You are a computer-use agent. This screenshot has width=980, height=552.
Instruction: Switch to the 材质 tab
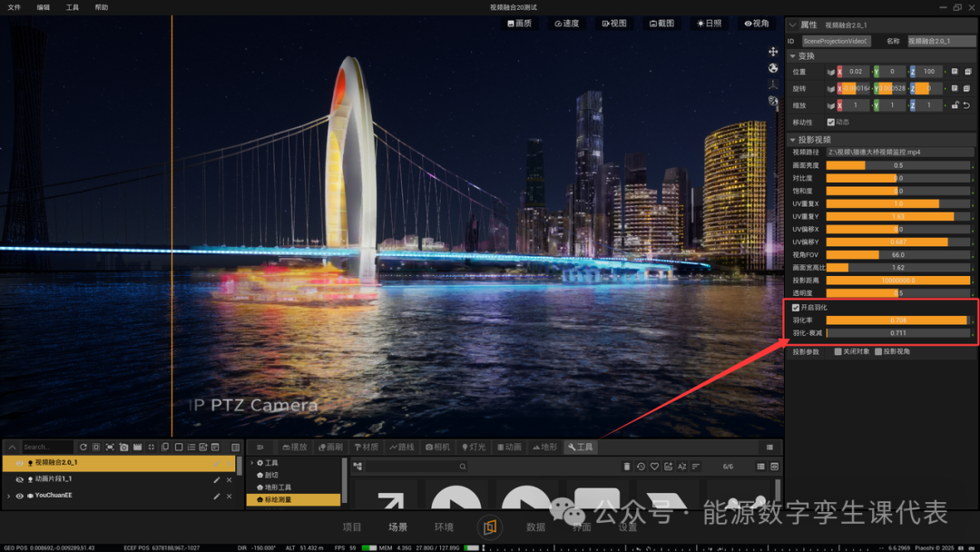click(x=367, y=447)
